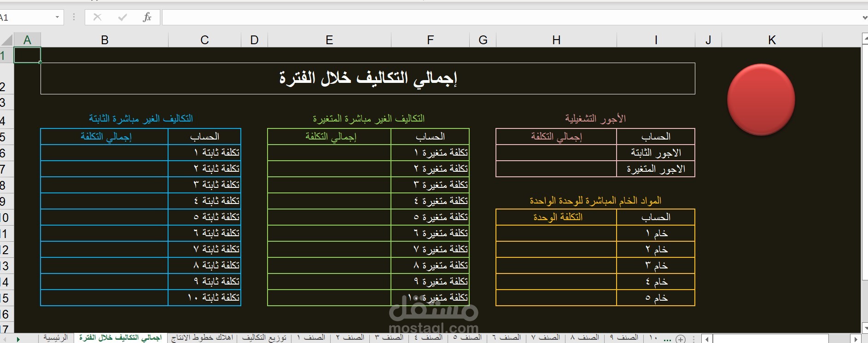Click the Select All corner triangle
This screenshot has height=343, width=868.
tap(7, 40)
